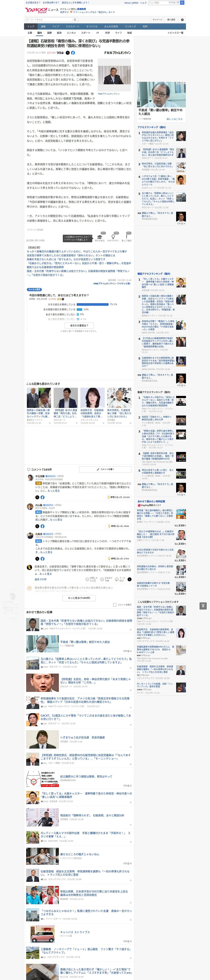Open the 返信 253件 replies

tap(40, 579)
